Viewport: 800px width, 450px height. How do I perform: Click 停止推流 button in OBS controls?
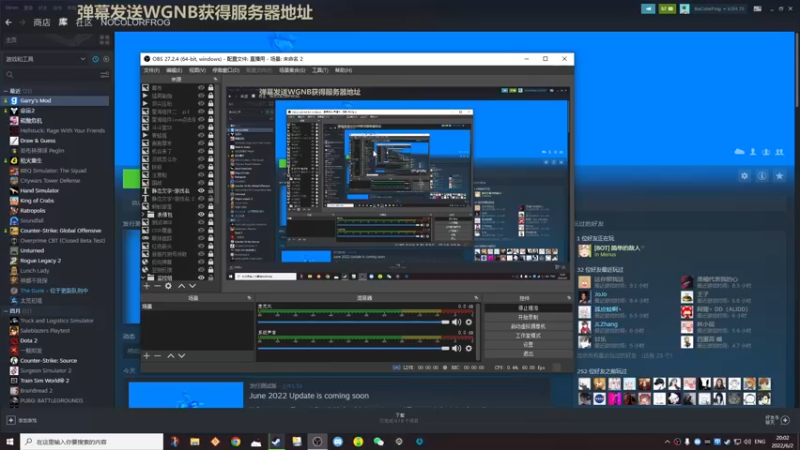point(528,308)
